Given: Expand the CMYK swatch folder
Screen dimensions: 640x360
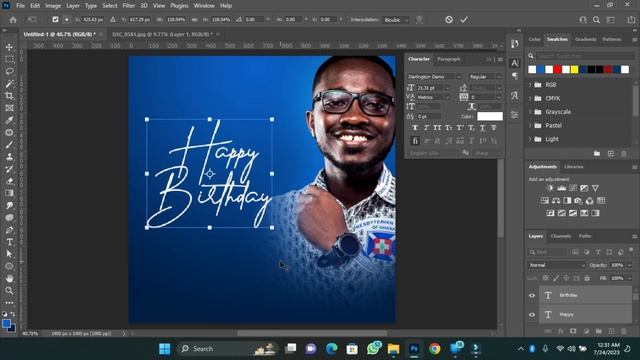Looking at the screenshot, I should pyautogui.click(x=530, y=98).
